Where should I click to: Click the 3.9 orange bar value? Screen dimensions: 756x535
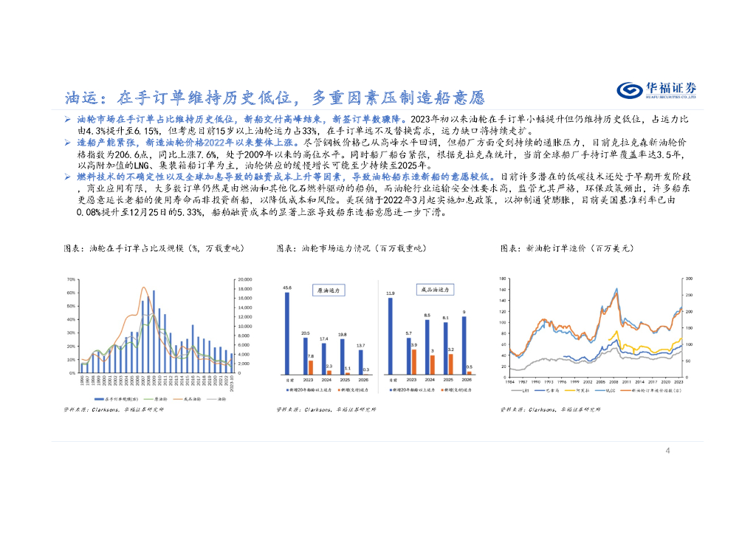coord(414,345)
